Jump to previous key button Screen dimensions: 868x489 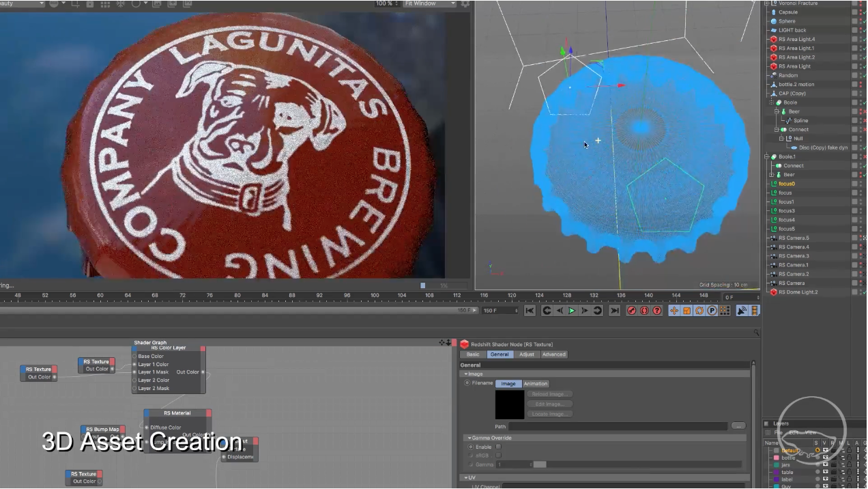click(547, 311)
